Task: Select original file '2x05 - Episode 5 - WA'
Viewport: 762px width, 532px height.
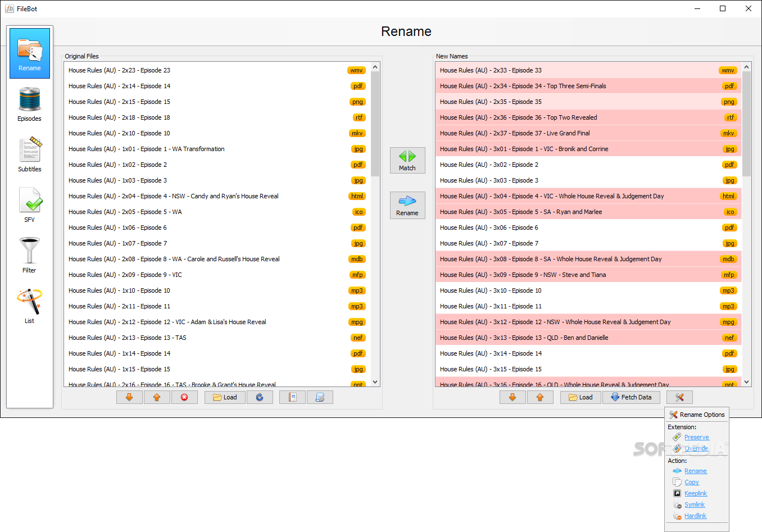Action: [x=217, y=212]
